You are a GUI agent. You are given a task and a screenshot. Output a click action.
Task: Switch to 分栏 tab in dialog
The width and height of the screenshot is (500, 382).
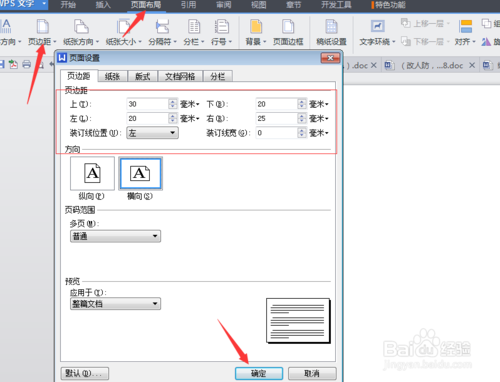(218, 76)
